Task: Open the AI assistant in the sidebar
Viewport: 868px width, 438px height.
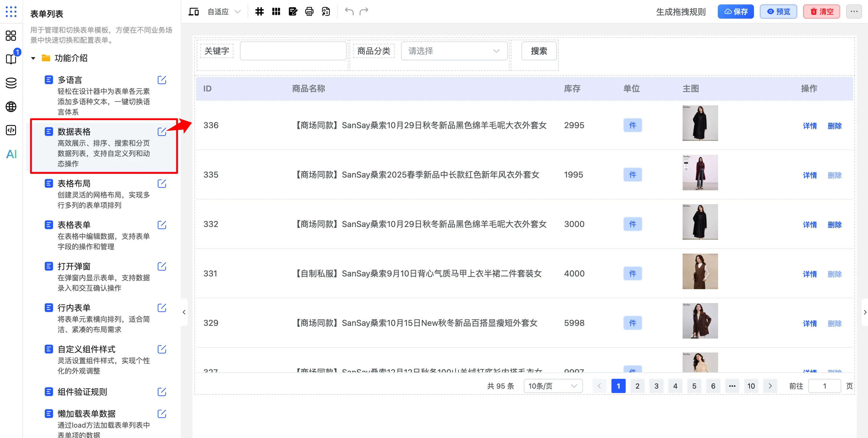Action: tap(11, 154)
